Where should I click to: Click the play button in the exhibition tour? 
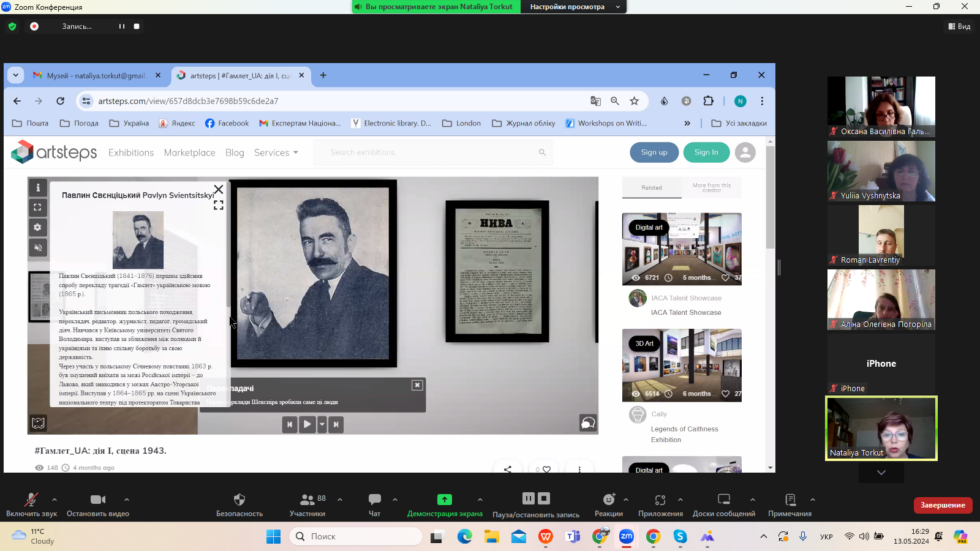pyautogui.click(x=307, y=424)
